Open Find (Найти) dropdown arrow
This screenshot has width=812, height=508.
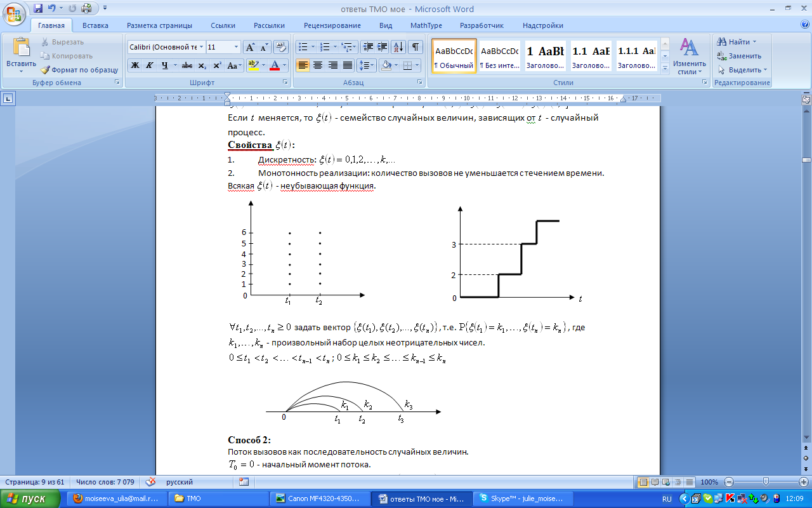[754, 42]
